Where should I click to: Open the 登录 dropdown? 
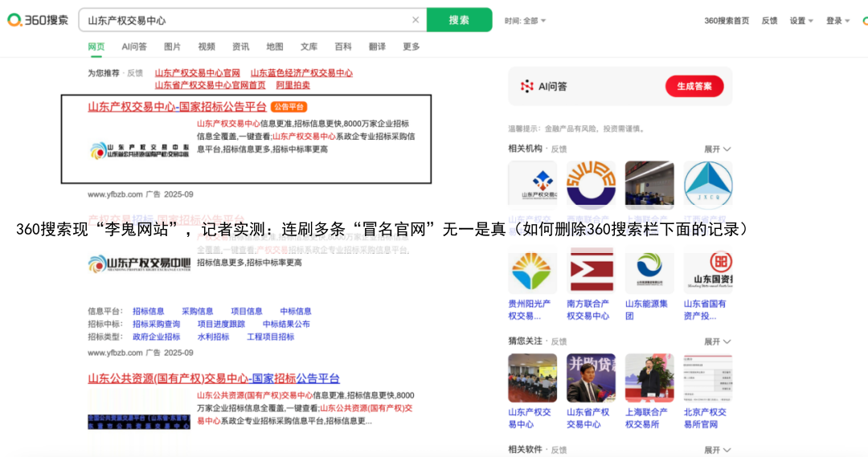point(837,21)
